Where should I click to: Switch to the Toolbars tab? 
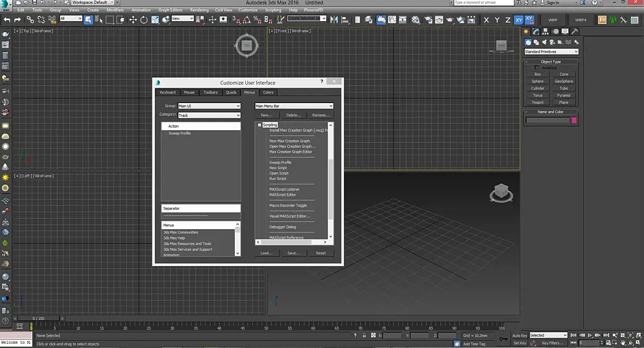pos(210,92)
